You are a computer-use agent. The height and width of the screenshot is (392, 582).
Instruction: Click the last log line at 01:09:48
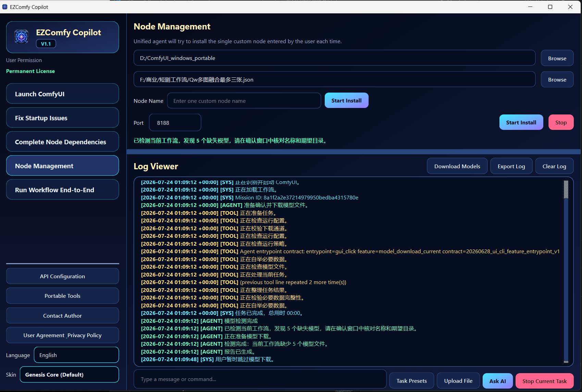click(208, 359)
